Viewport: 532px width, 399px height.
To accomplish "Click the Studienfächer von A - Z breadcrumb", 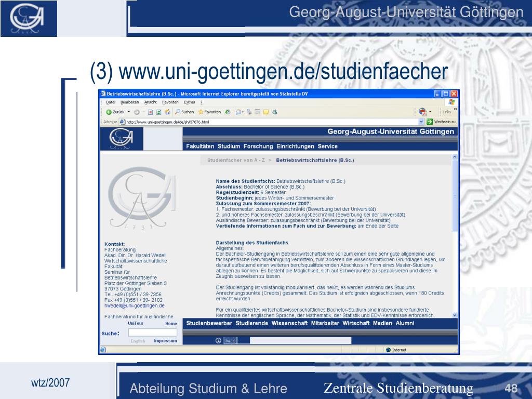I will [236, 160].
